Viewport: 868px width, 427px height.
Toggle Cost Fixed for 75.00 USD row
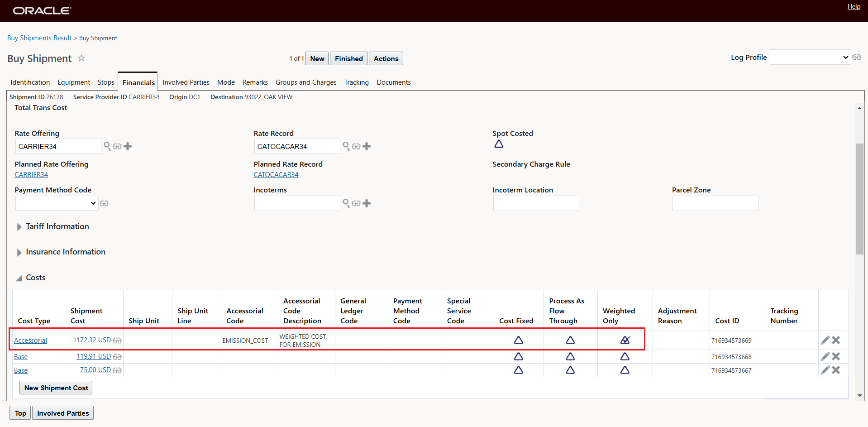519,370
